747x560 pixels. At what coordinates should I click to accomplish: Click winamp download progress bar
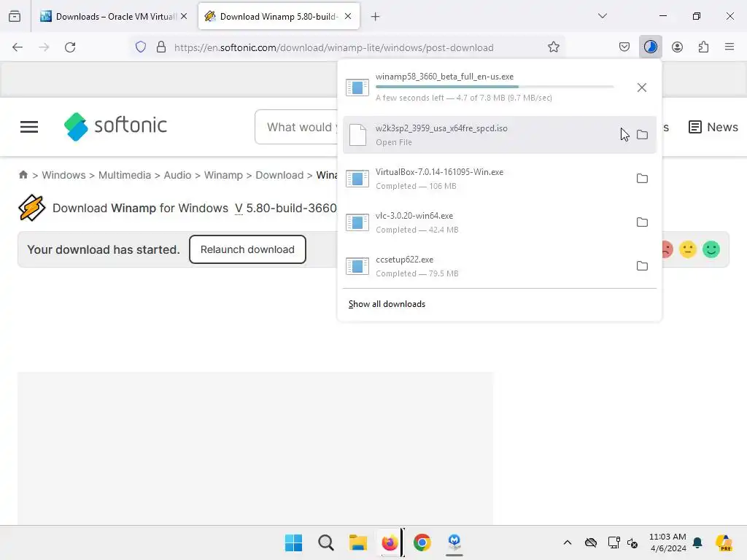click(x=495, y=87)
